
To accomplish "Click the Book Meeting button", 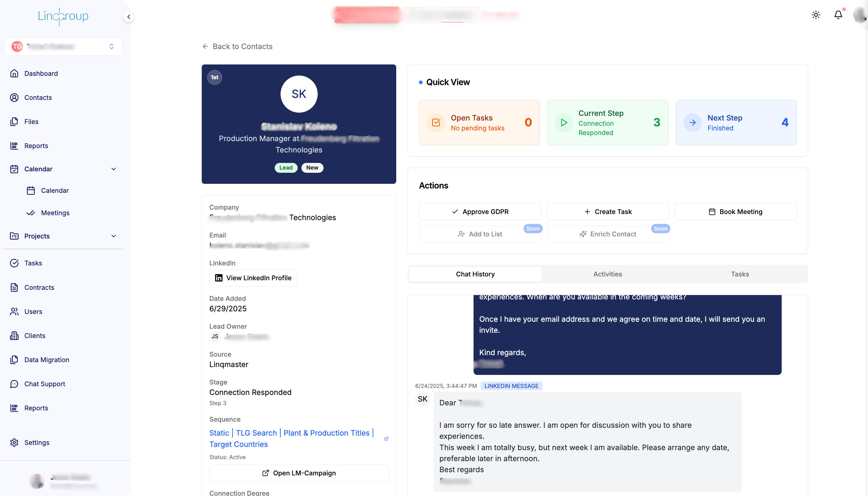I will point(735,211).
